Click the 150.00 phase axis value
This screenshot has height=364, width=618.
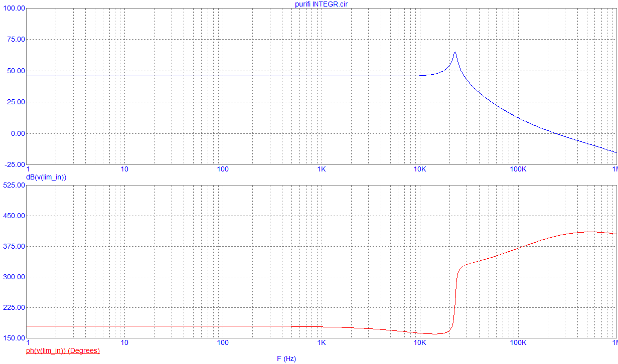pos(13,338)
